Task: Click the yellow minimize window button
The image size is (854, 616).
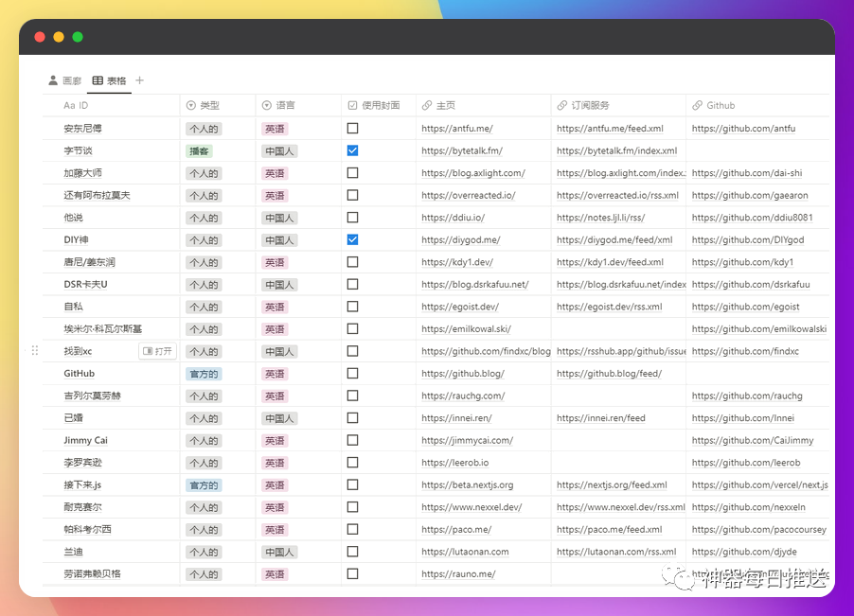Action: [x=59, y=37]
